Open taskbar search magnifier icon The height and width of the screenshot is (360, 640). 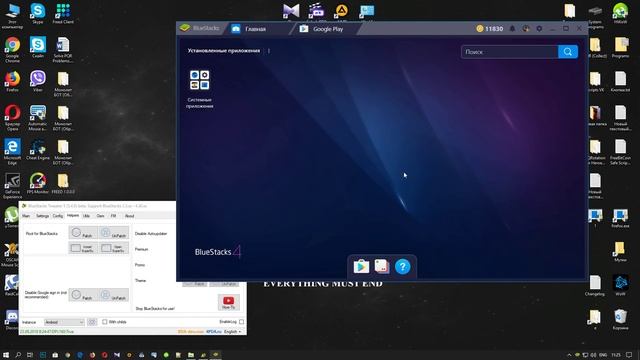point(18,355)
